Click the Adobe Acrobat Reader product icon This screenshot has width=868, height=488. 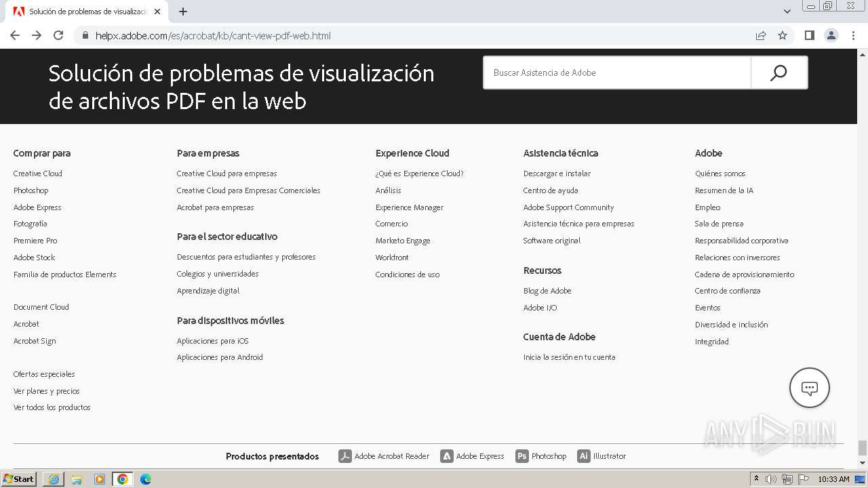pos(345,456)
